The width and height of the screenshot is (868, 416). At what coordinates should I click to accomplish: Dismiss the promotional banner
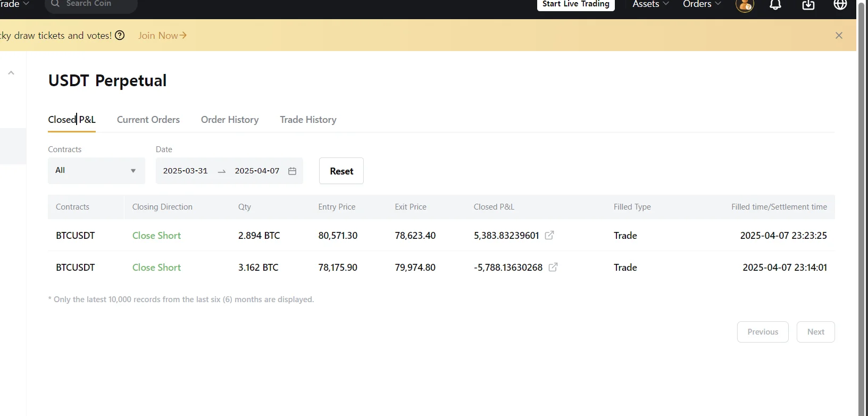point(839,36)
